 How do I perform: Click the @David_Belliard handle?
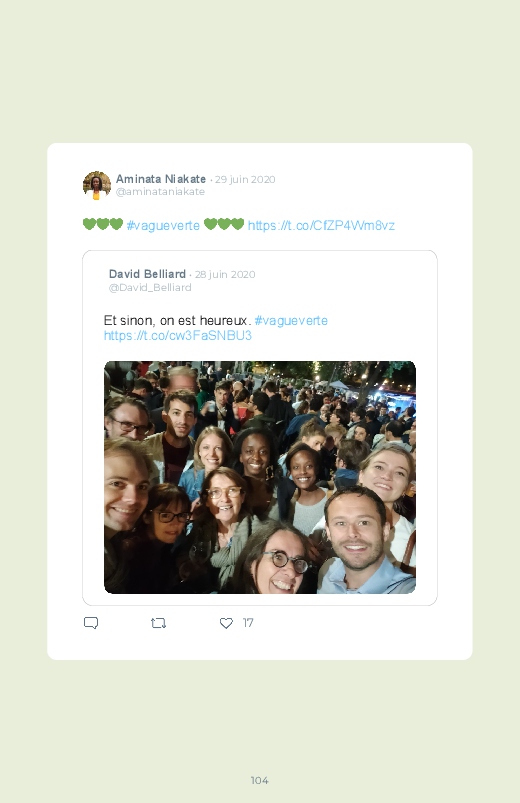[150, 287]
